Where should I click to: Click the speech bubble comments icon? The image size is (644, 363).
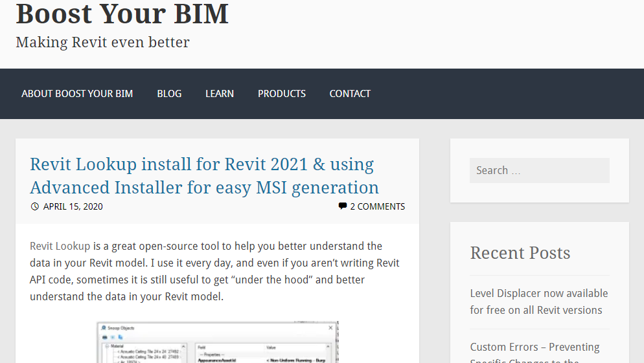tap(343, 206)
